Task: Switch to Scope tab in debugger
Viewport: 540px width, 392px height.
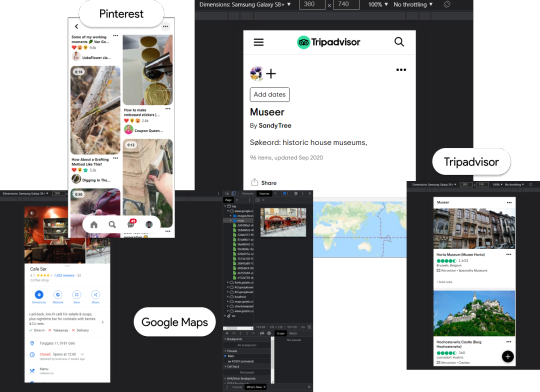Action: click(280, 333)
